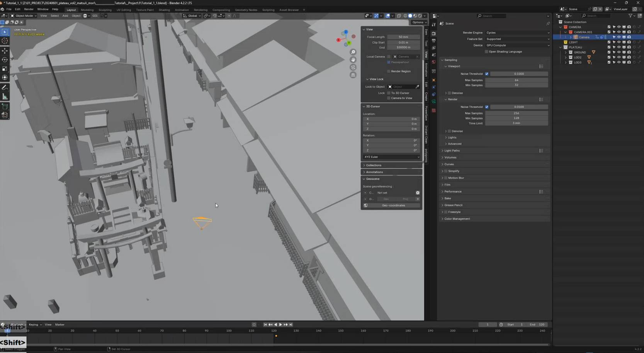Viewport: 644px width, 353px height.
Task: Switch to solid viewport shading
Action: pos(410,16)
